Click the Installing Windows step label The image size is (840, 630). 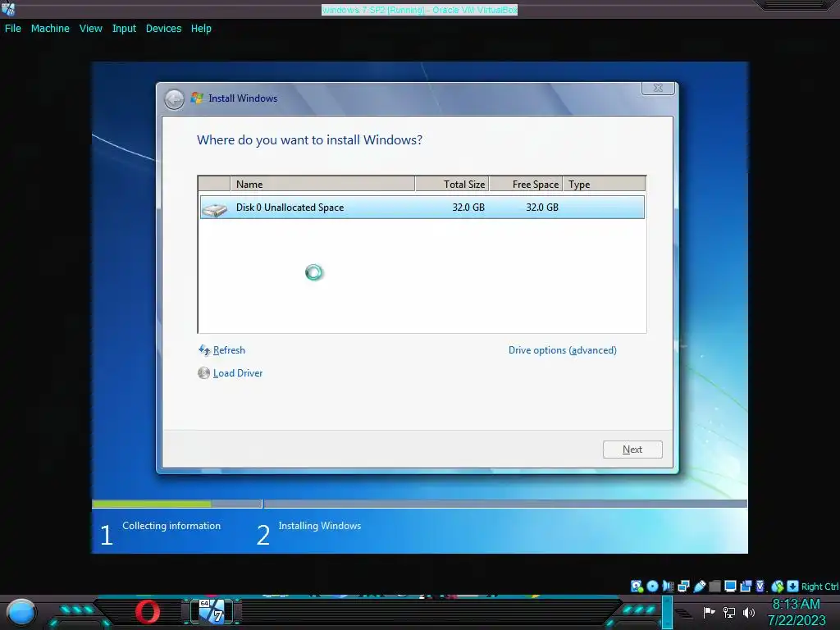tap(320, 526)
